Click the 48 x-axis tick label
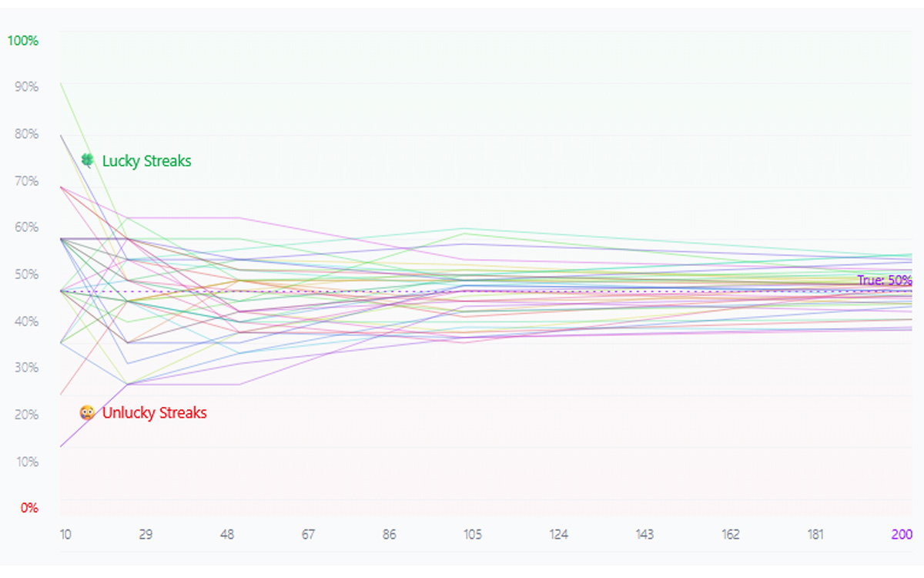This screenshot has height=578, width=924. coord(227,534)
